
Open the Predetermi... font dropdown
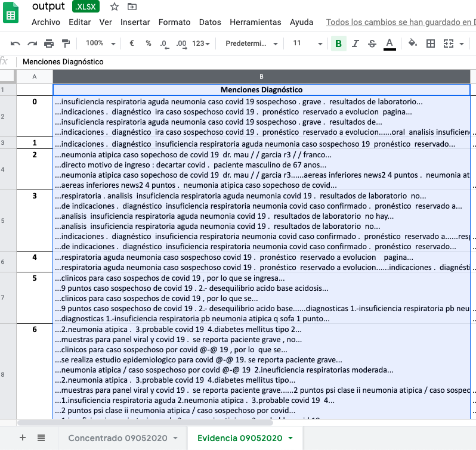click(x=252, y=44)
